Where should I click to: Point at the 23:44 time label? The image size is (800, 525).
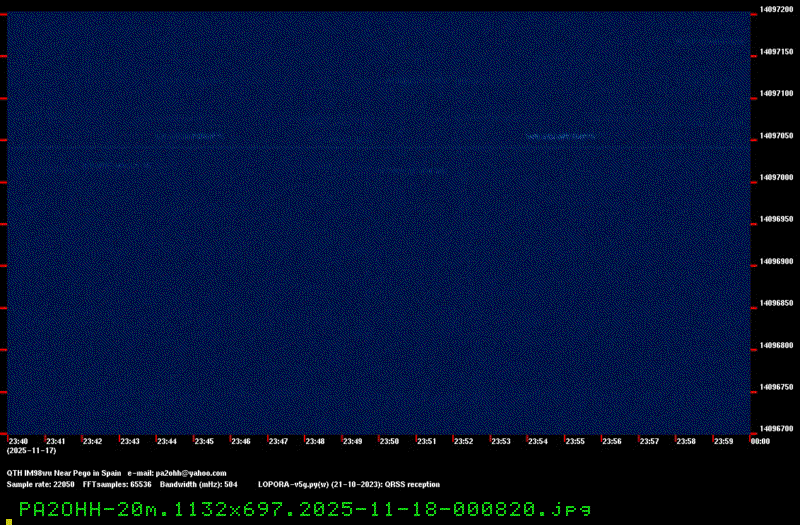(167, 441)
